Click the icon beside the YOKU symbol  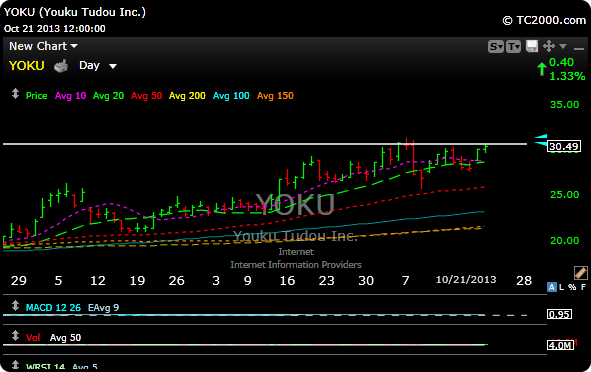61,66
